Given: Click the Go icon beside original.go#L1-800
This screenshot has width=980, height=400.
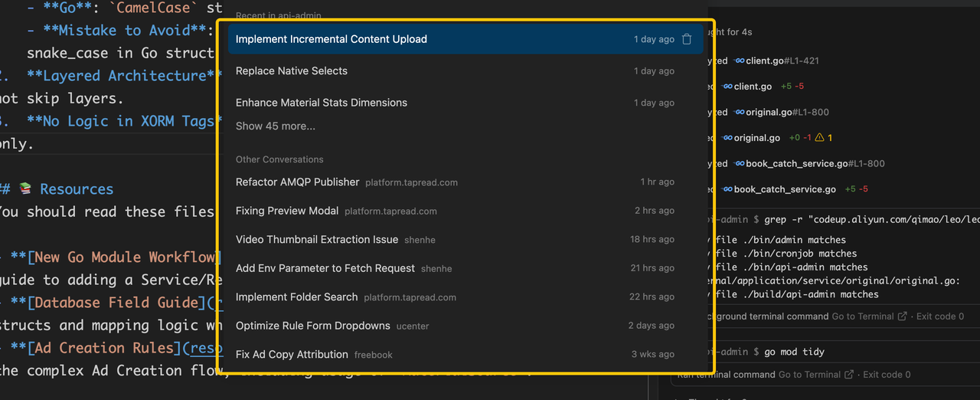Looking at the screenshot, I should (x=740, y=113).
